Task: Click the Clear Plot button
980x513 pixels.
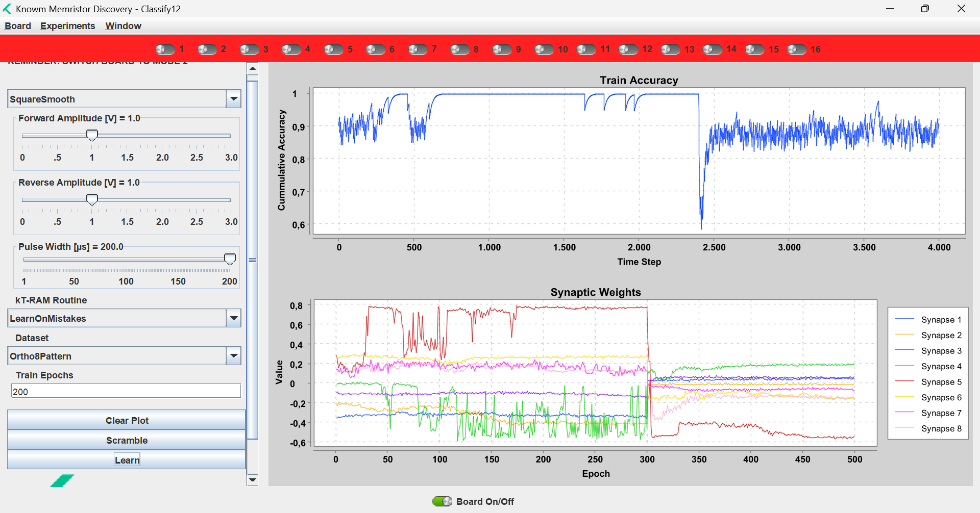Action: coord(127,420)
